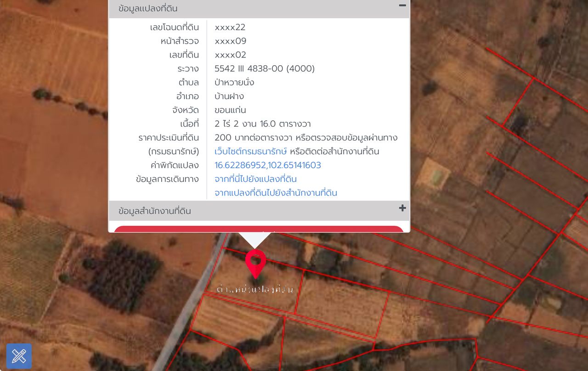Screen dimensions: 588x371
Task: Expand ข้อมูลสำนักงานที่ดิน section with plus icon
Action: 402,208
